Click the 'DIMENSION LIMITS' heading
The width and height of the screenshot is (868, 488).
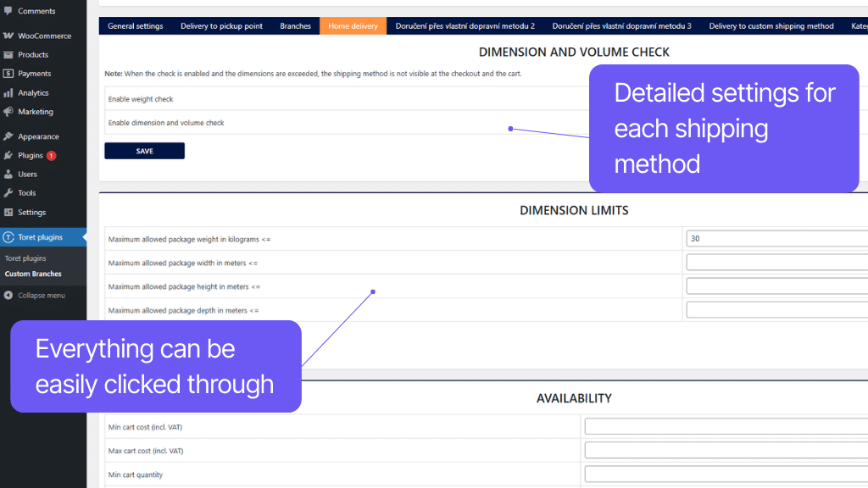click(x=574, y=210)
